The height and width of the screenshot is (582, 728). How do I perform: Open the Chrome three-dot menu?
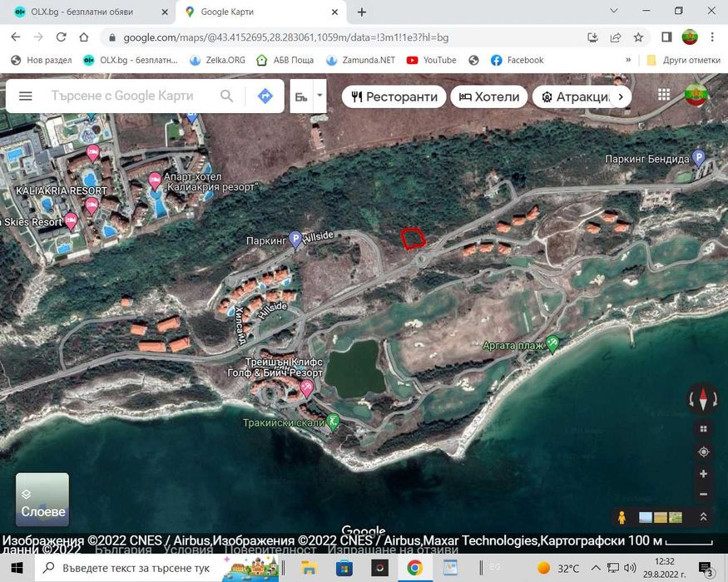tap(712, 37)
